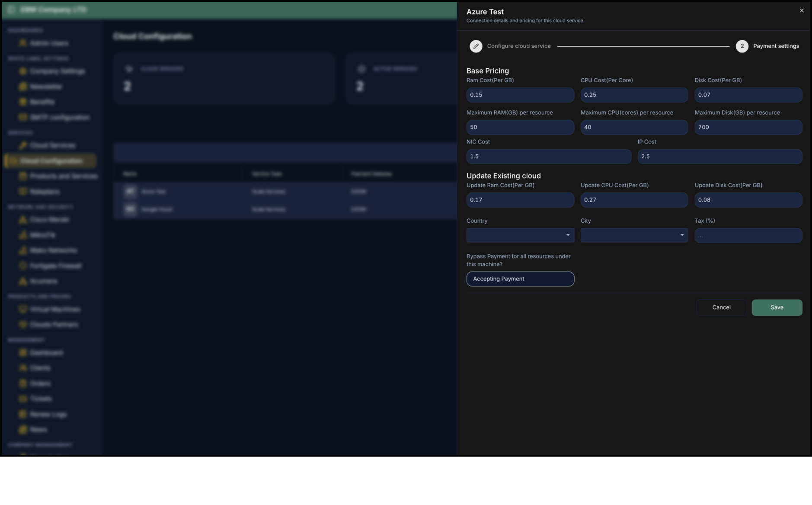Click the Update Existing cloud heading

point(503,176)
